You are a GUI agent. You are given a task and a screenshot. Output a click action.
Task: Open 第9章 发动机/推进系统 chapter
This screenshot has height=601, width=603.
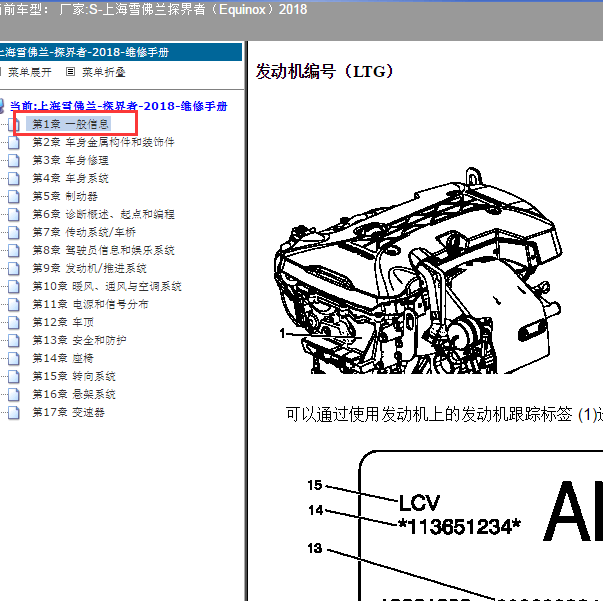click(x=90, y=268)
